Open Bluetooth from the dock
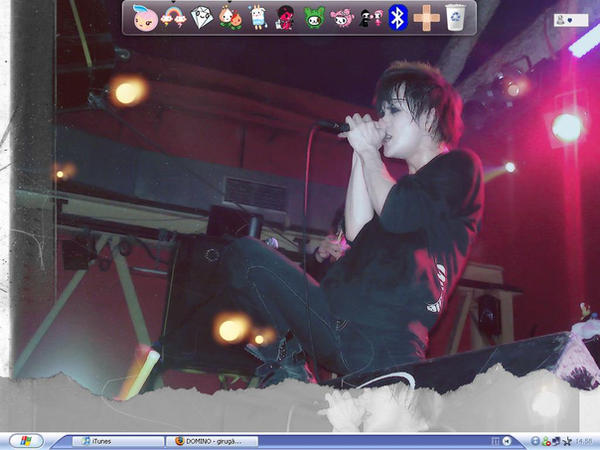Screen dimensions: 600x450 398,18
